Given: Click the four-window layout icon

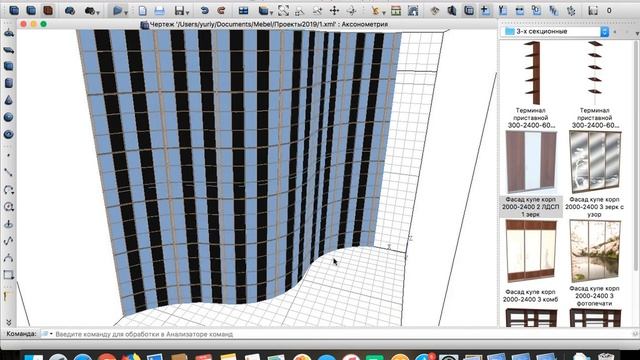Looking at the screenshot, I should point(244,11).
